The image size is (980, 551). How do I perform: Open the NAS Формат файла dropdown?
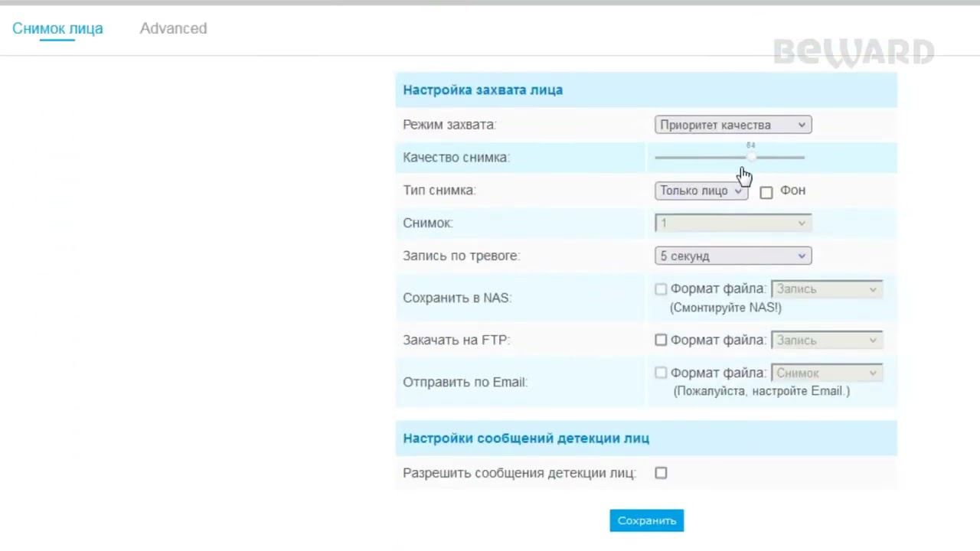click(827, 289)
